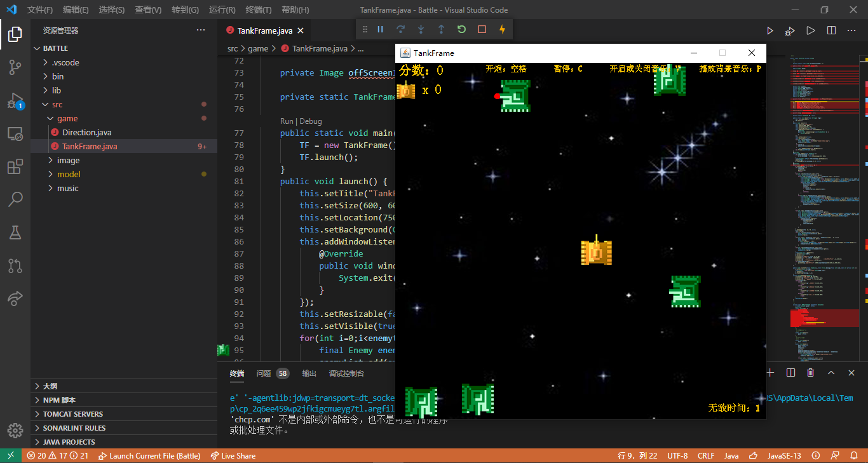This screenshot has height=463, width=868.
Task: Click Live Share in status bar
Action: coord(233,455)
